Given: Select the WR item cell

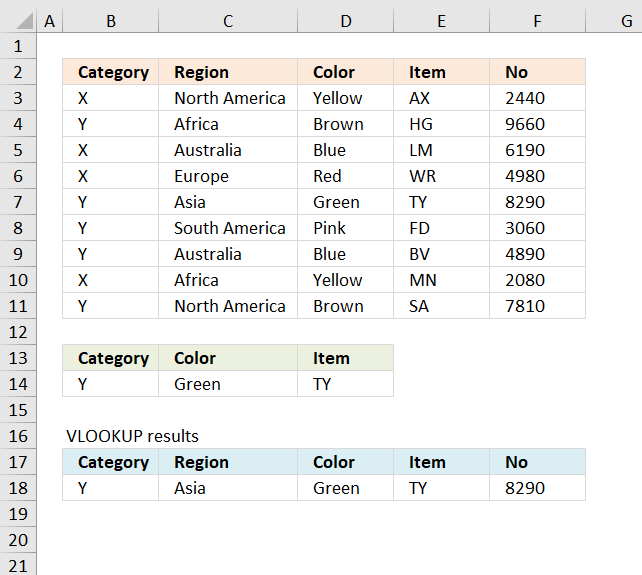Looking at the screenshot, I should pyautogui.click(x=441, y=176).
